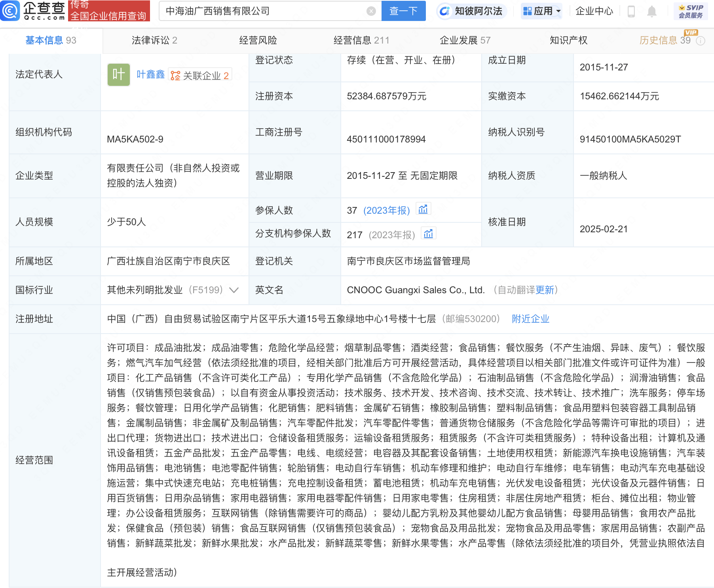Open 企业中心 link
This screenshot has height=588, width=714.
[x=594, y=11]
